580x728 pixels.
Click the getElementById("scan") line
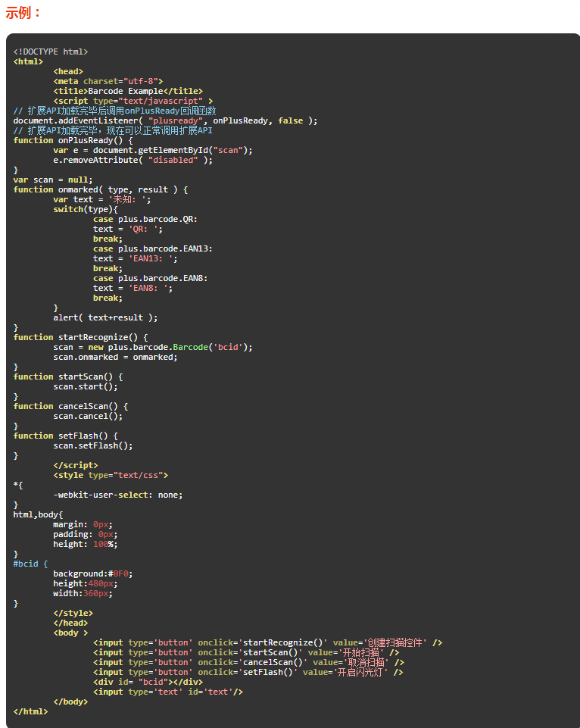(153, 150)
